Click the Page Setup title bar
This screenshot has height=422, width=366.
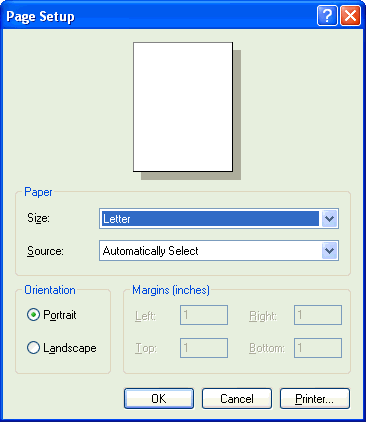click(160, 16)
